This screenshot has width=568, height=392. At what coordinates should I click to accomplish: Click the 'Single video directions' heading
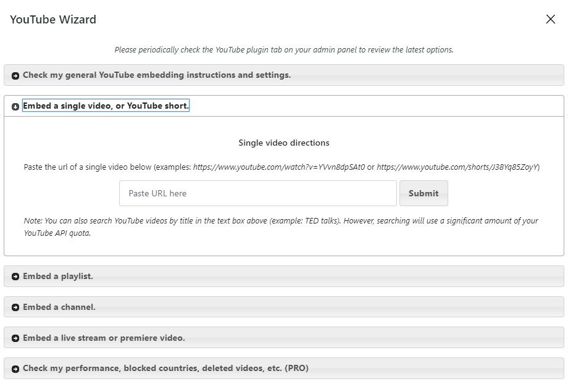click(x=283, y=143)
